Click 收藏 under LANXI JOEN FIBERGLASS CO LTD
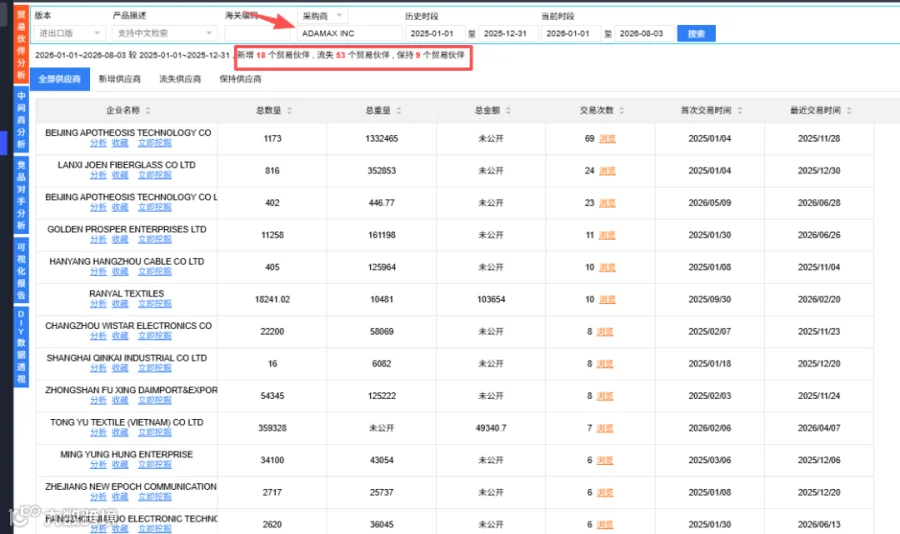The image size is (900, 534). click(x=120, y=175)
